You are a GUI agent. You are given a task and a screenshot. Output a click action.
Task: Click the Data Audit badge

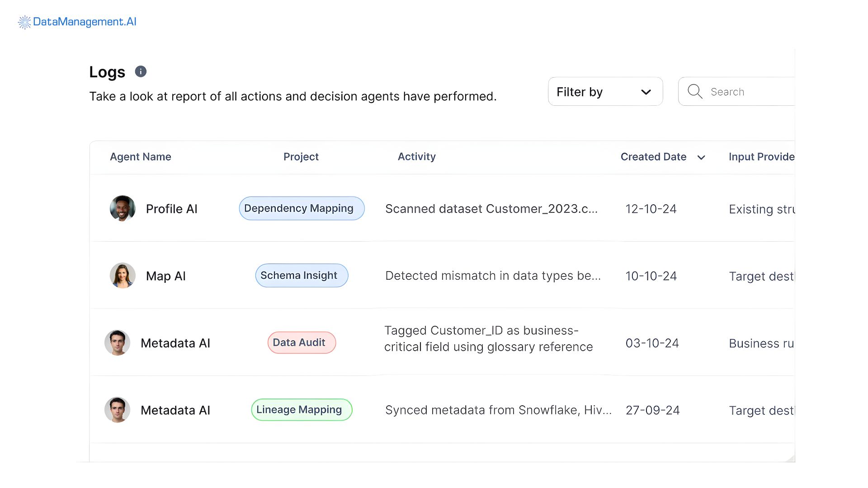coord(301,343)
